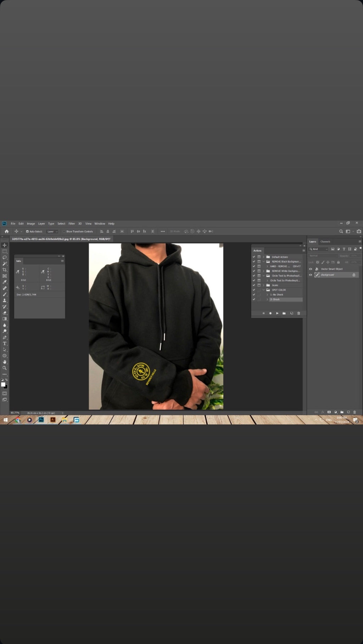
Task: Swap foreground and background colors
Action: tap(6, 380)
